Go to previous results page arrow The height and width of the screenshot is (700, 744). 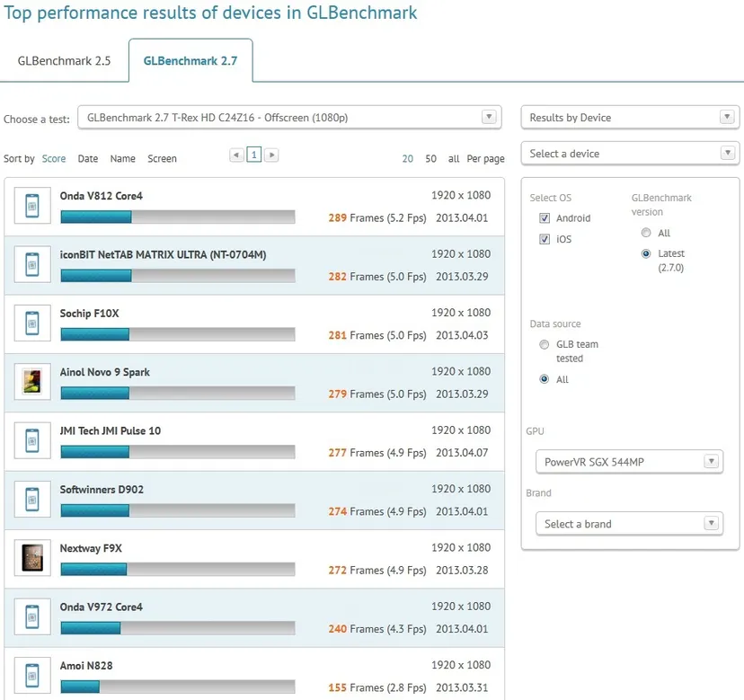pos(236,155)
